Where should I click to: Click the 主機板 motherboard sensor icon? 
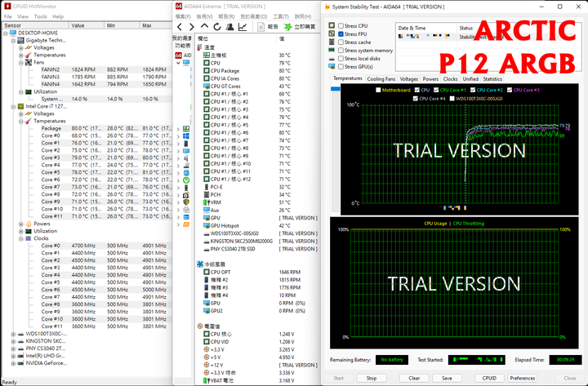coord(207,55)
